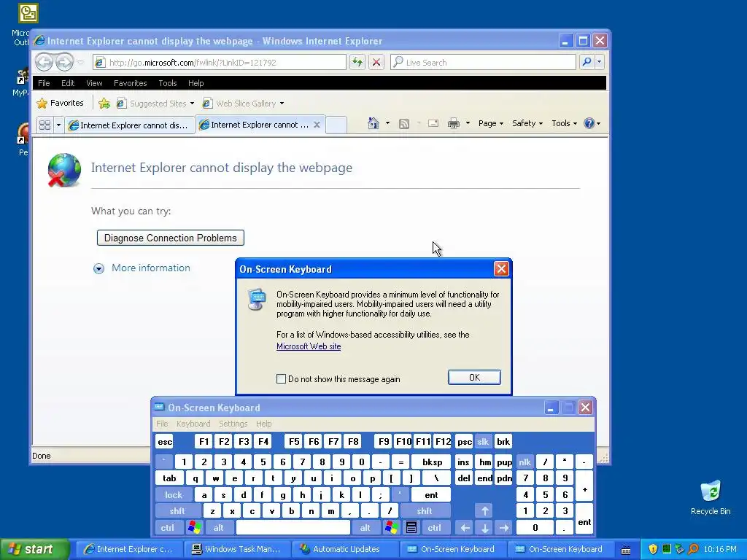Screen dimensions: 747x560
Task: Open the Microsoft Web site link
Action: click(x=309, y=346)
